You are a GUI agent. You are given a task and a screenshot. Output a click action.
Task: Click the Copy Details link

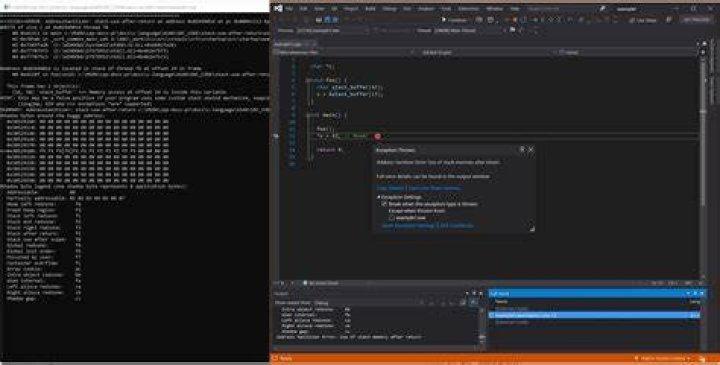coord(390,188)
